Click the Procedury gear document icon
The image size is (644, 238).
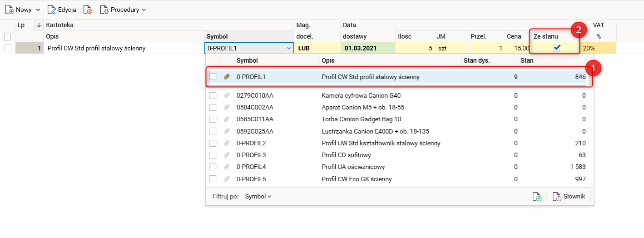pyautogui.click(x=104, y=10)
